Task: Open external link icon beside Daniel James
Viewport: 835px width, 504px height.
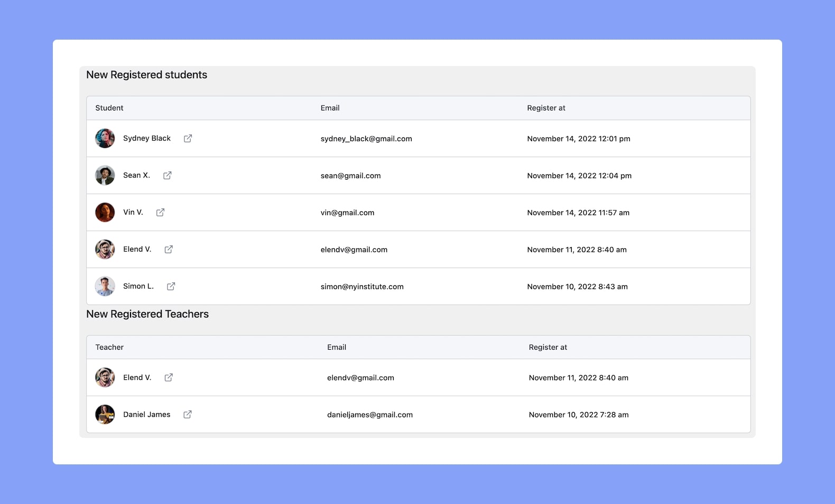Action: [187, 415]
